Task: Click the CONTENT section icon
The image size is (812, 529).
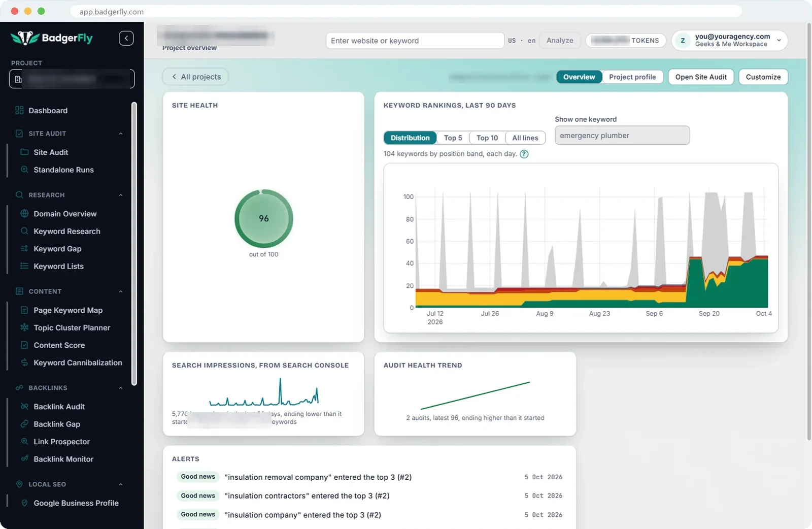Action: coord(19,291)
